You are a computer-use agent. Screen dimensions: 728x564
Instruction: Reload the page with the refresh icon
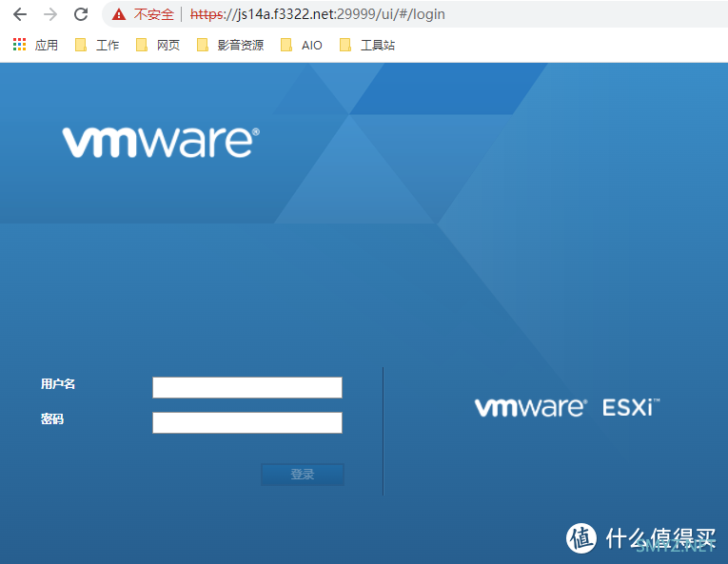click(x=81, y=14)
